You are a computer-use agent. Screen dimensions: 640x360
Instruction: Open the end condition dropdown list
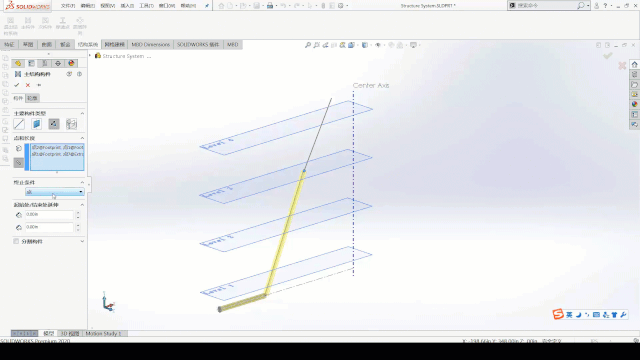pos(55,192)
